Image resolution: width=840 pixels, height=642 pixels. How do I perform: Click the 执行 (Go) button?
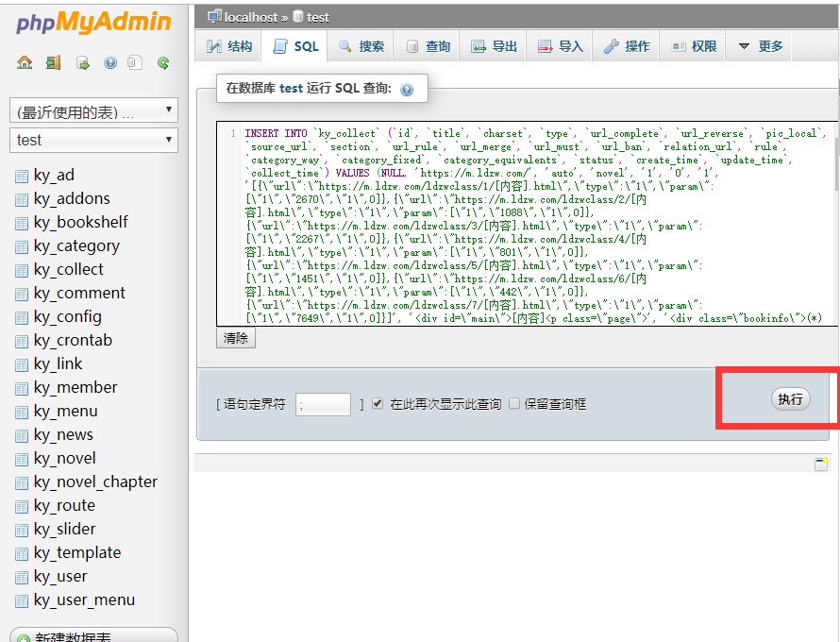[791, 399]
